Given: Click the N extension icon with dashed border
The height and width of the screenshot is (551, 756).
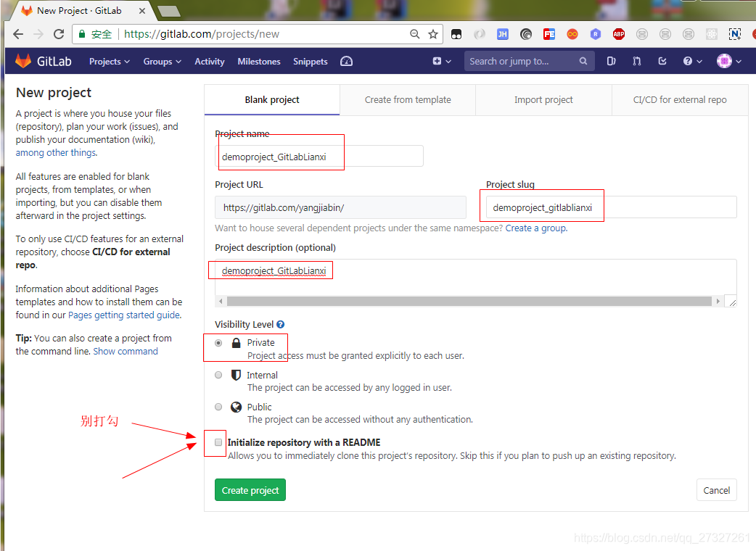Looking at the screenshot, I should coord(735,34).
